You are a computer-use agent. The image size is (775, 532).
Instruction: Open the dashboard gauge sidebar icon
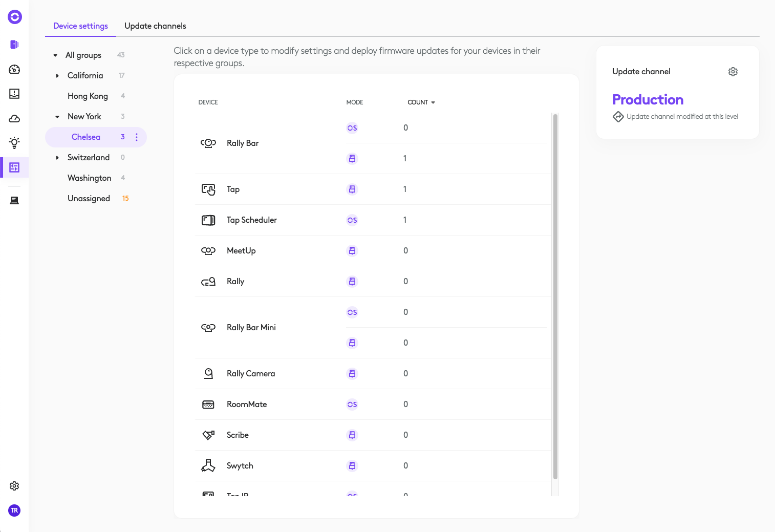pyautogui.click(x=14, y=69)
